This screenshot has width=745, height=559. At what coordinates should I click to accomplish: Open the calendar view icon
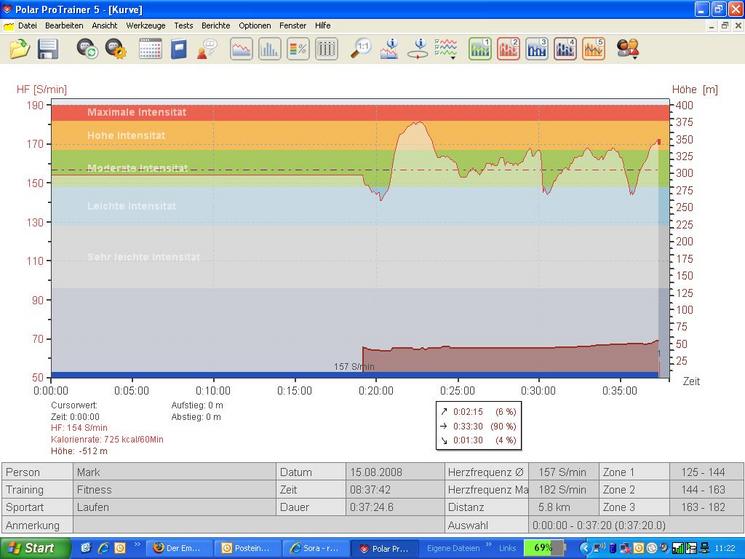point(150,48)
